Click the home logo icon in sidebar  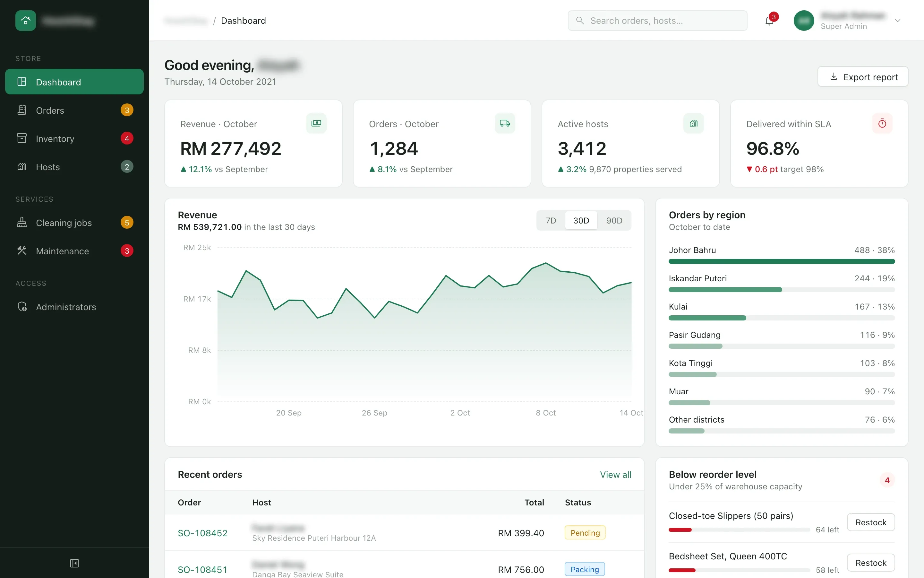click(x=26, y=21)
